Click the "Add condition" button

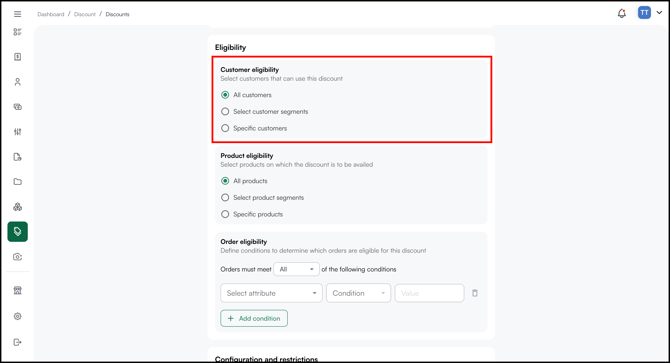[x=254, y=318]
